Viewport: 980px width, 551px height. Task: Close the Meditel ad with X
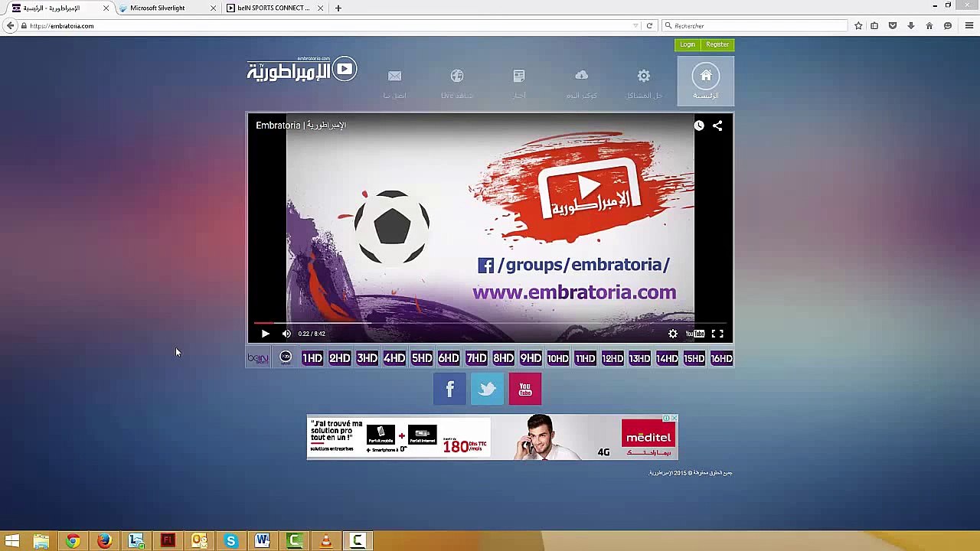[674, 419]
